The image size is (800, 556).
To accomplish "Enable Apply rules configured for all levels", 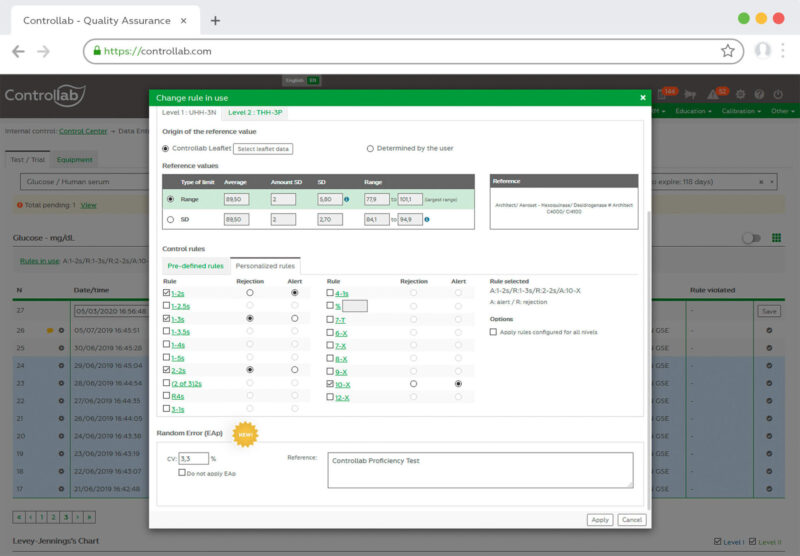I will tap(493, 332).
